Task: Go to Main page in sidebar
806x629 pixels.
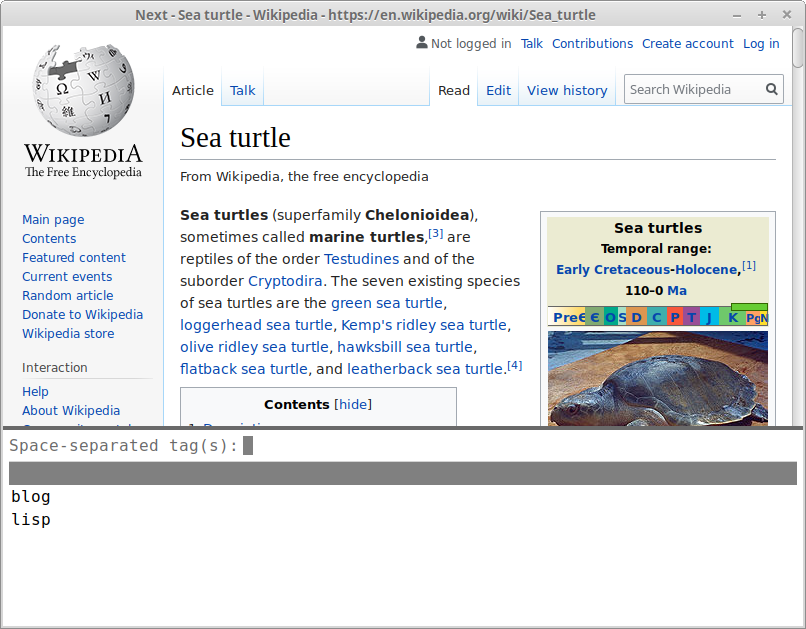Action: [53, 219]
